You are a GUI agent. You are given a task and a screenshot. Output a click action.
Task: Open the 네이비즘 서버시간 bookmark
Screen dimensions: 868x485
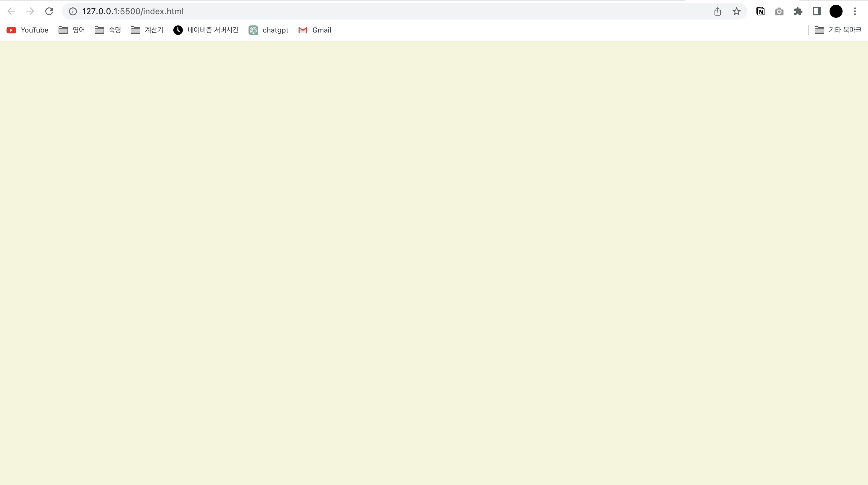coord(206,30)
